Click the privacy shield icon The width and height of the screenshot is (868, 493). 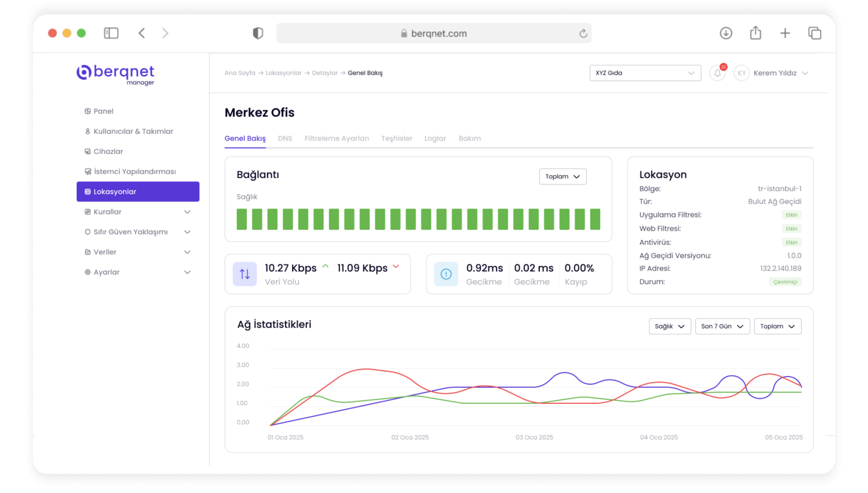[258, 33]
